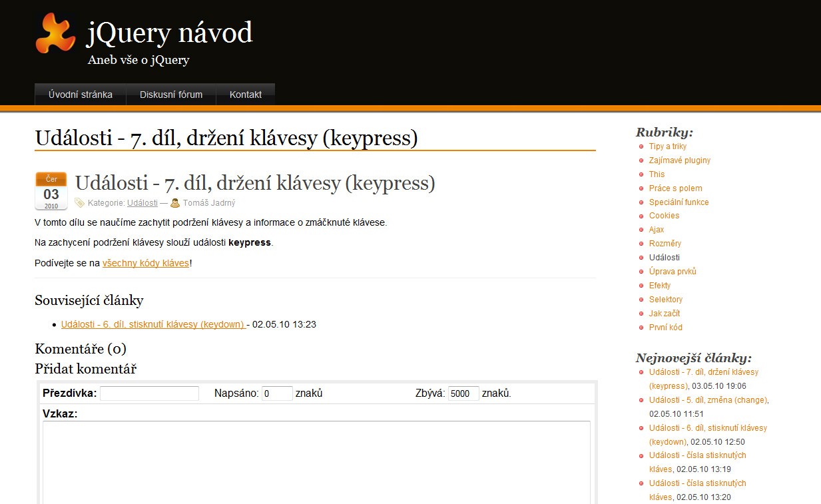This screenshot has height=504, width=821.
Task: Click the orange jQuery návod logo
Action: tap(55, 33)
